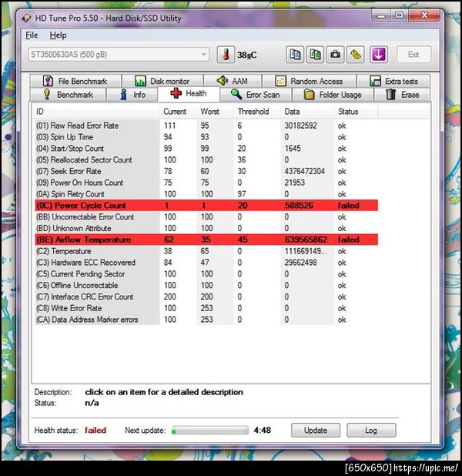Click the camera screenshot icon
Viewport: 462px width, 476px height.
point(335,55)
